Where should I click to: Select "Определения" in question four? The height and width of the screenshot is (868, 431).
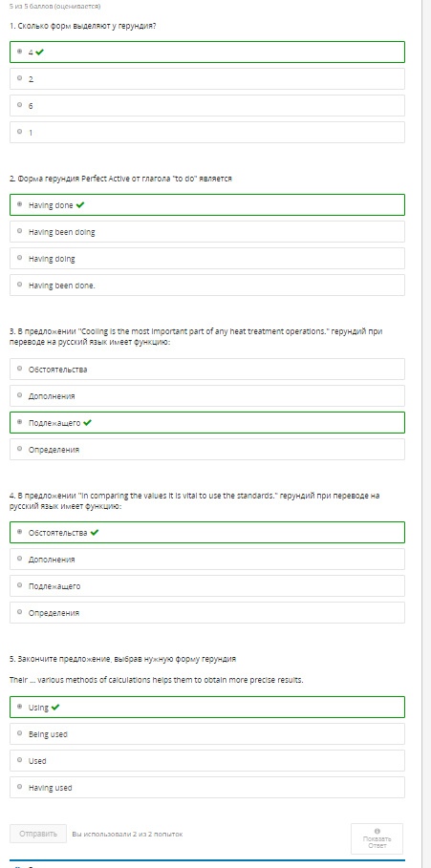point(207,613)
